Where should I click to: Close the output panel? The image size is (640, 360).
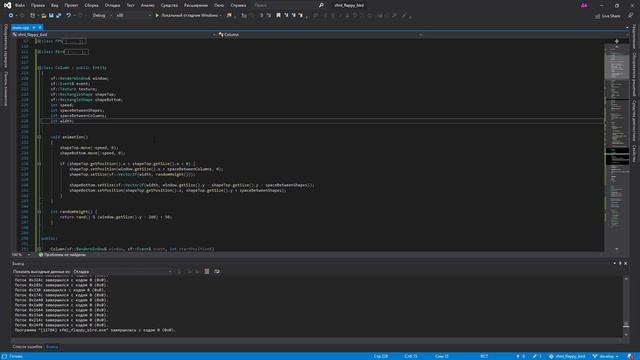click(x=626, y=264)
